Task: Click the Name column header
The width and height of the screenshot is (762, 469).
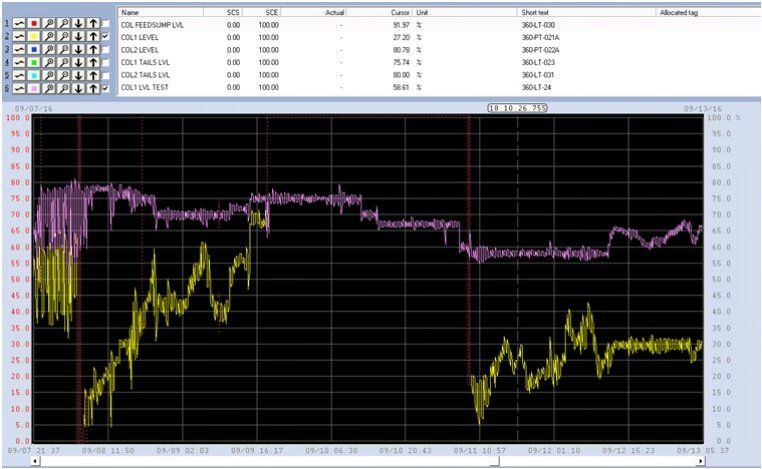Action: coord(161,12)
